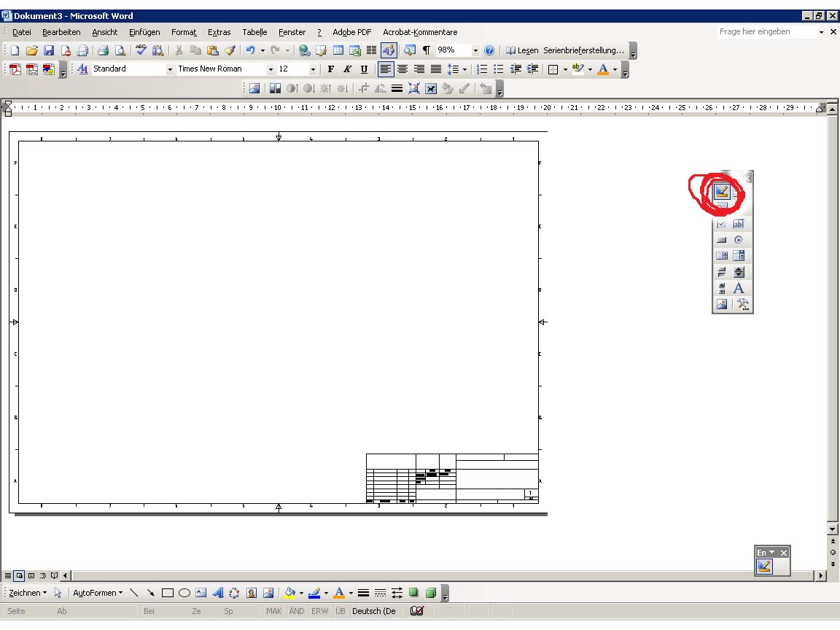Toggle Design Mode in the Control Toolbox
The height and width of the screenshot is (630, 840).
coord(722,191)
